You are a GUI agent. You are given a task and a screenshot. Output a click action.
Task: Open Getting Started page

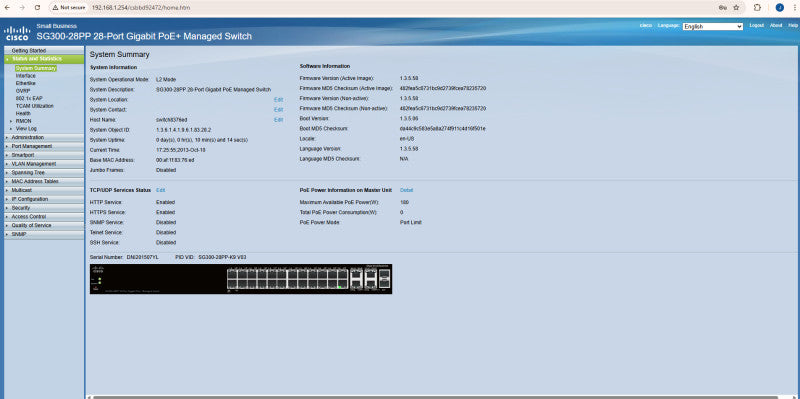point(44,51)
